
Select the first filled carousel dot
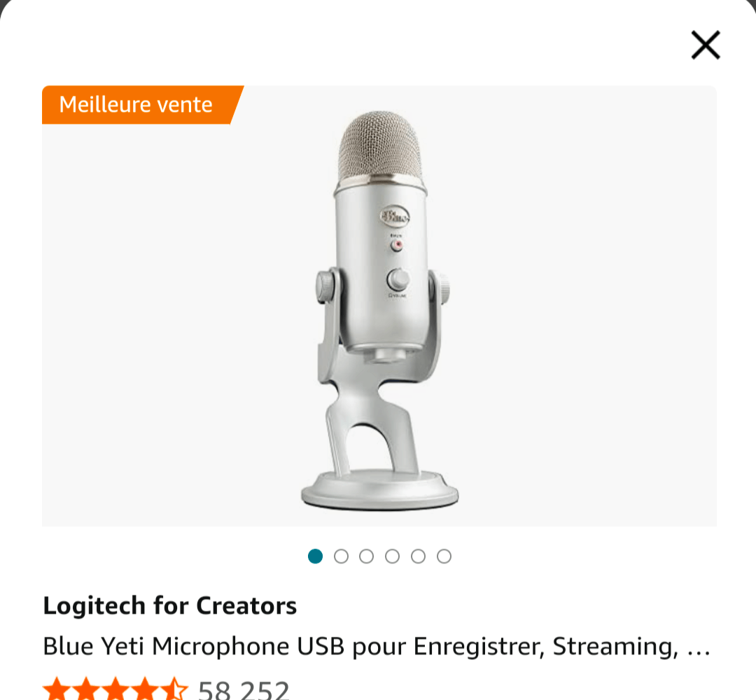point(315,556)
